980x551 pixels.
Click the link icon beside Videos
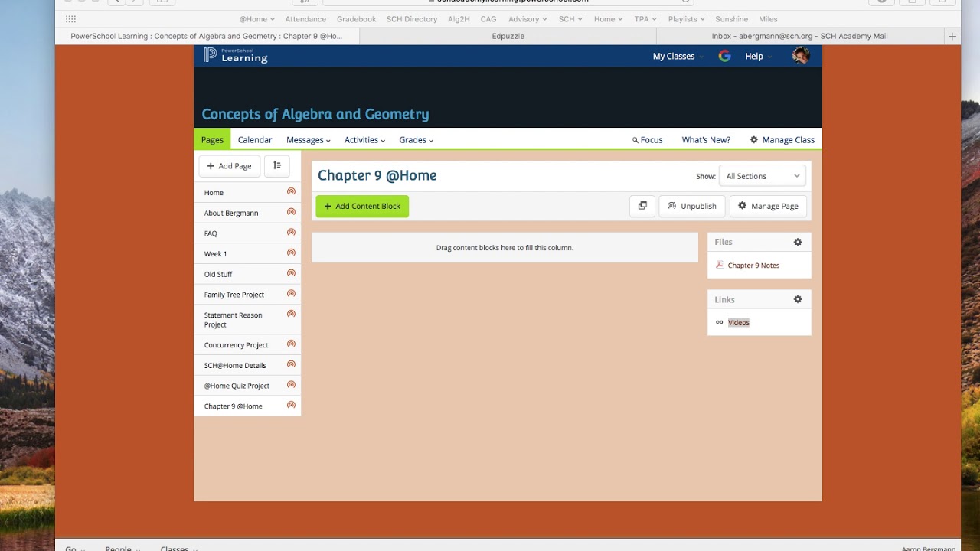(720, 322)
